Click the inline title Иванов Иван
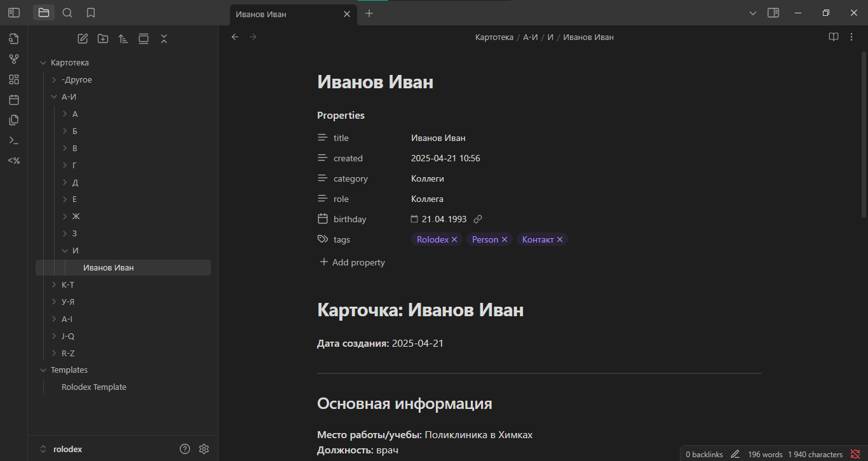Viewport: 868px width, 461px height. pyautogui.click(x=375, y=82)
